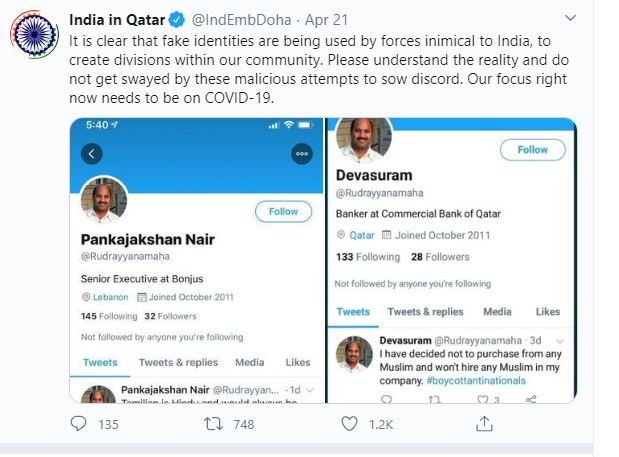
Task: Select Tweets & replies tab under Devasuram
Action: 425,312
